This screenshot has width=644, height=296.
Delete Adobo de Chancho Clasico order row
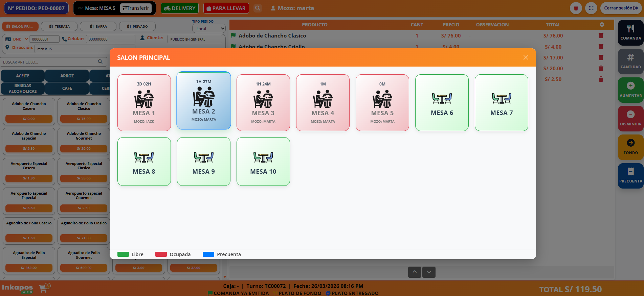click(x=601, y=36)
